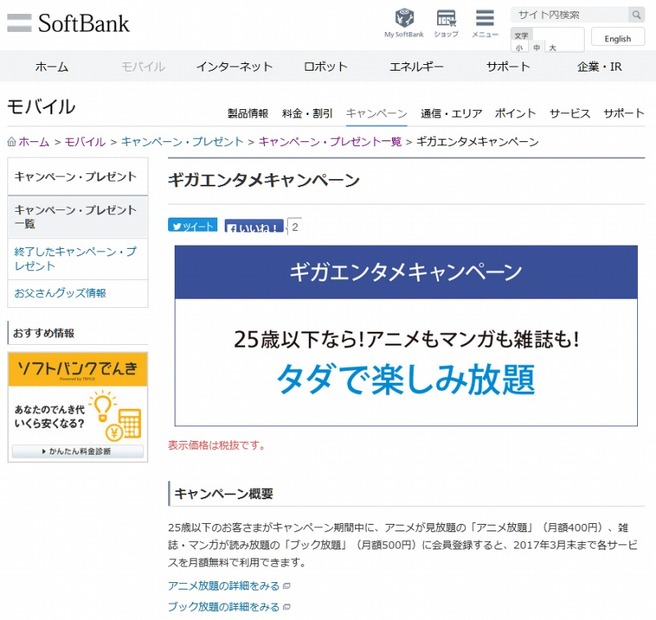656x620 pixels.
Task: Click the search magnifier icon
Action: [x=636, y=15]
